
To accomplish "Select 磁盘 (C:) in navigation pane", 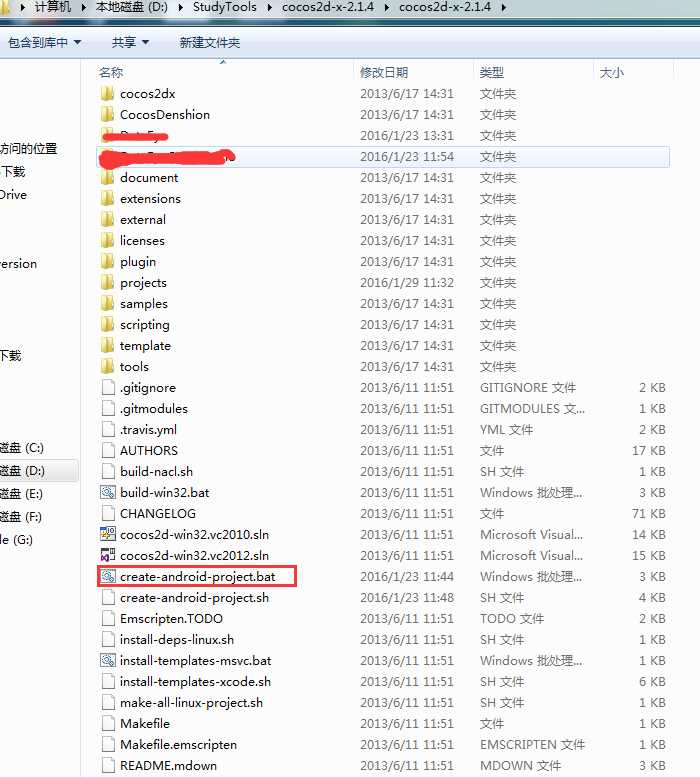I will tap(22, 448).
